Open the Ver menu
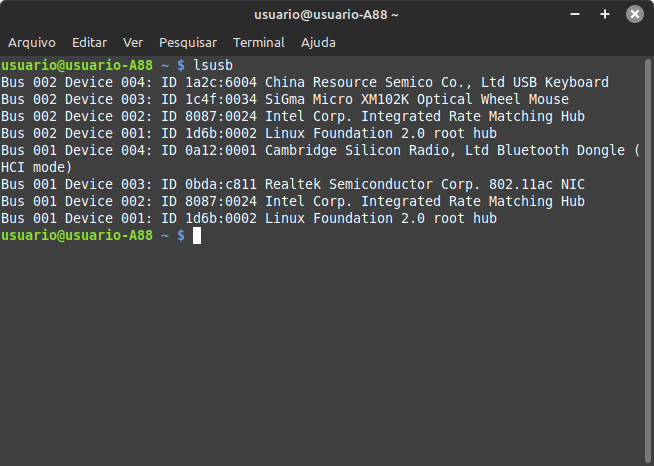Image resolution: width=654 pixels, height=466 pixels. (x=133, y=43)
